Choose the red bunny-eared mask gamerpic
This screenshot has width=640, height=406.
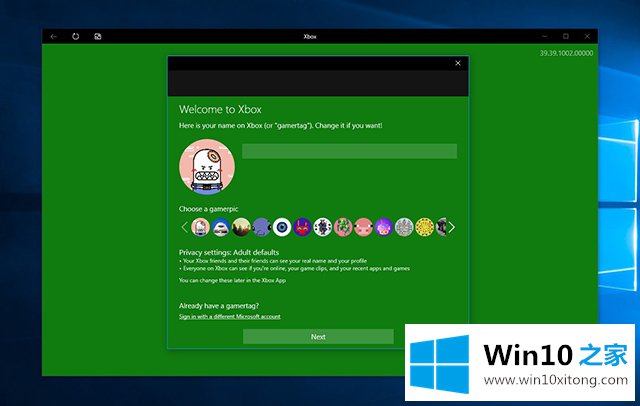[x=302, y=227]
